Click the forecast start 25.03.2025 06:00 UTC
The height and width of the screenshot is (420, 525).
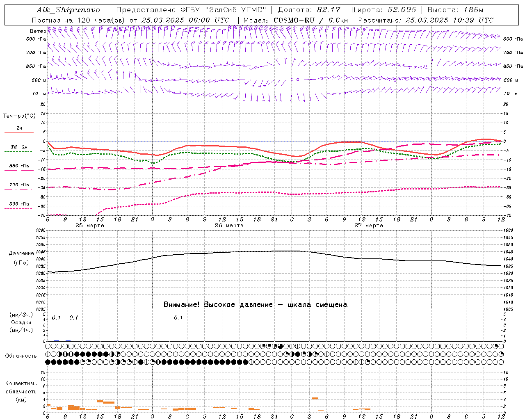[185, 20]
